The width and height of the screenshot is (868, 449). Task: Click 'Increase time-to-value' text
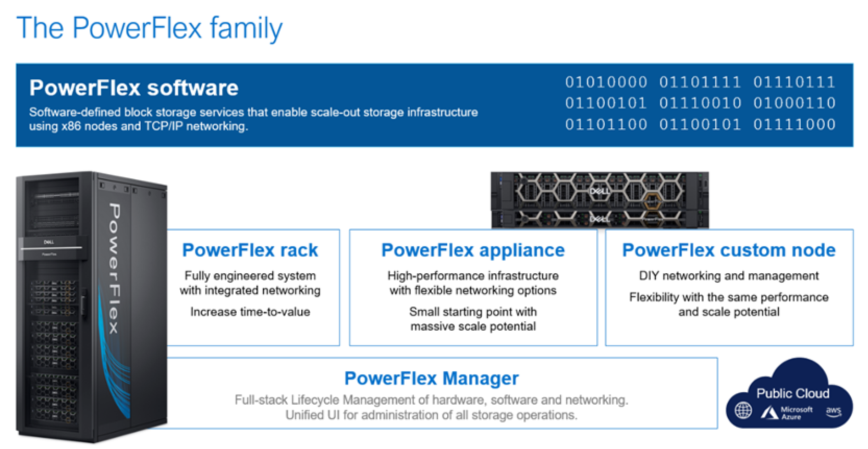(250, 312)
